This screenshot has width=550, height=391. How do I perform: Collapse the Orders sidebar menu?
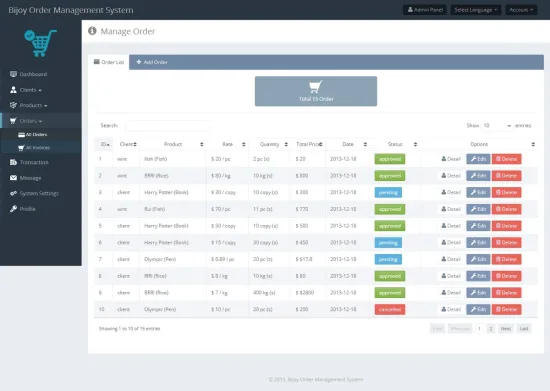point(26,121)
